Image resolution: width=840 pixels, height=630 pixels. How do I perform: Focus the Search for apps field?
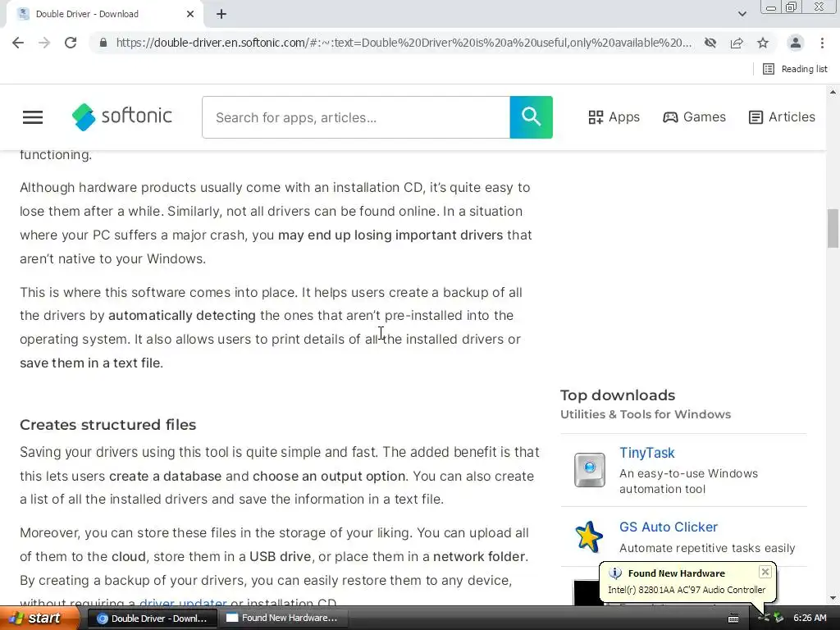(x=356, y=117)
